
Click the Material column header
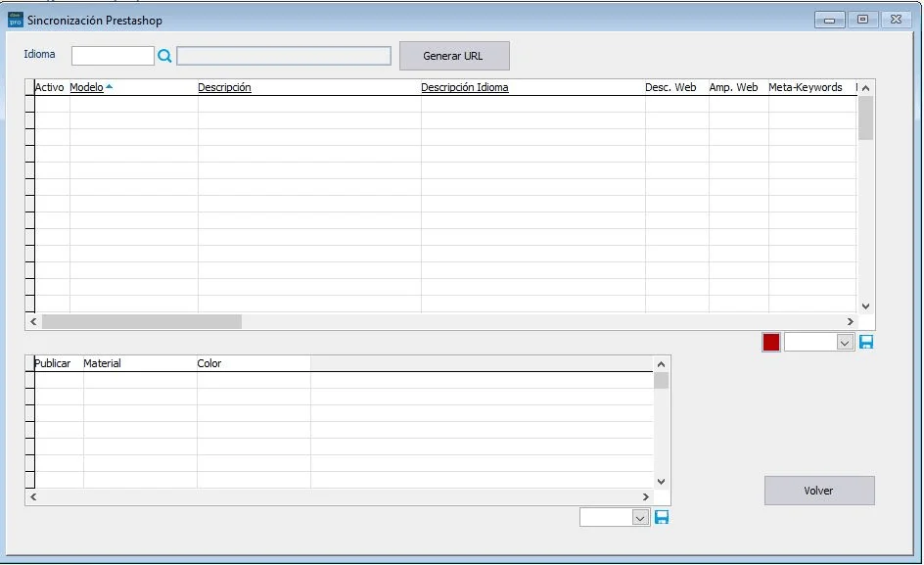pyautogui.click(x=102, y=363)
